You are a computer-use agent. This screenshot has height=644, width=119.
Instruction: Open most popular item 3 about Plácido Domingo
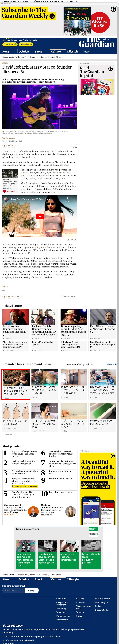(x=25, y=472)
